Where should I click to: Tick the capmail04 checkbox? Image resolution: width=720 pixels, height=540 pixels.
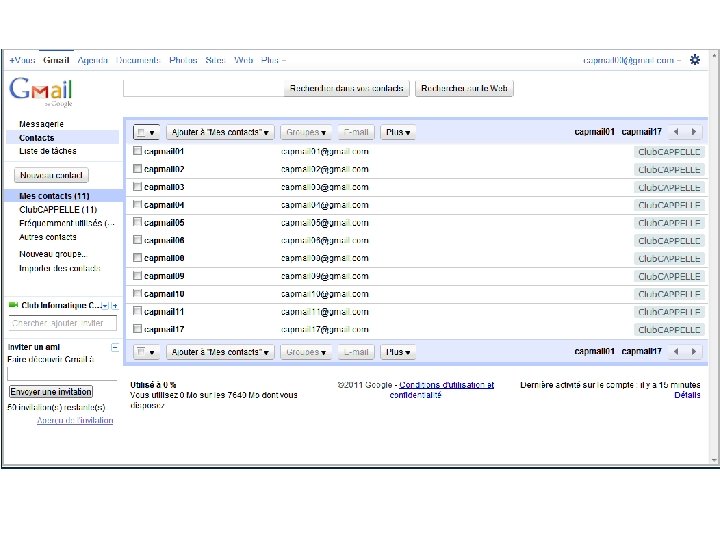coord(137,204)
